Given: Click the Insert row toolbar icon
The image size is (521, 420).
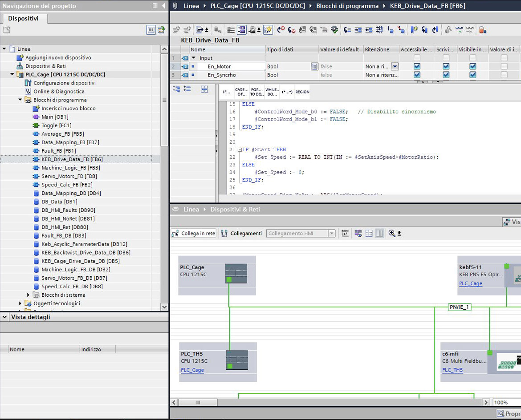Looking at the screenshot, I should (176, 30).
